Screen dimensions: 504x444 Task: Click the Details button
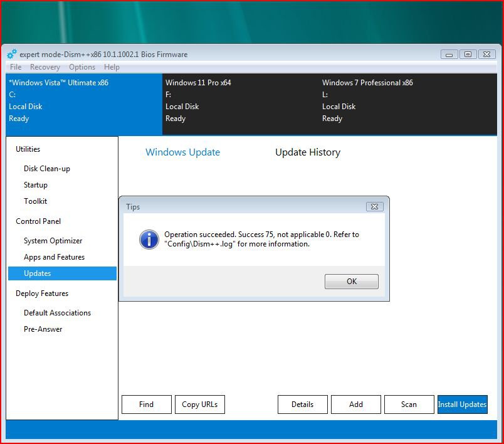pyautogui.click(x=303, y=404)
